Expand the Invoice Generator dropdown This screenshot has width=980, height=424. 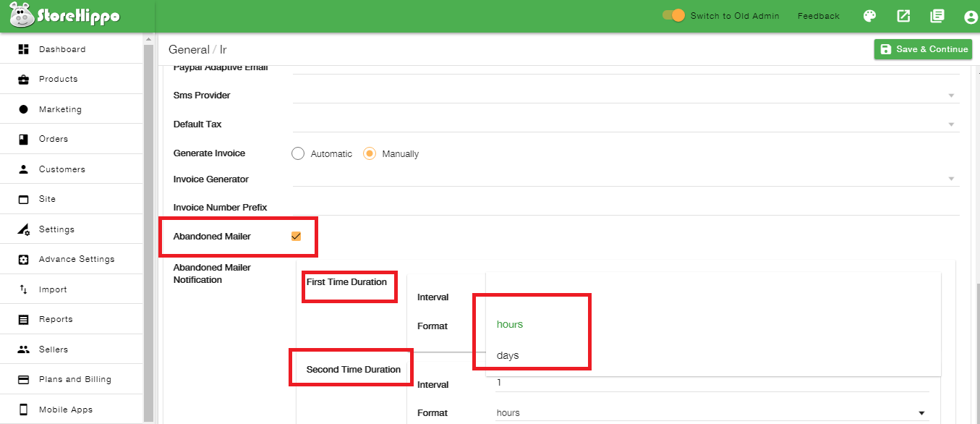[951, 179]
